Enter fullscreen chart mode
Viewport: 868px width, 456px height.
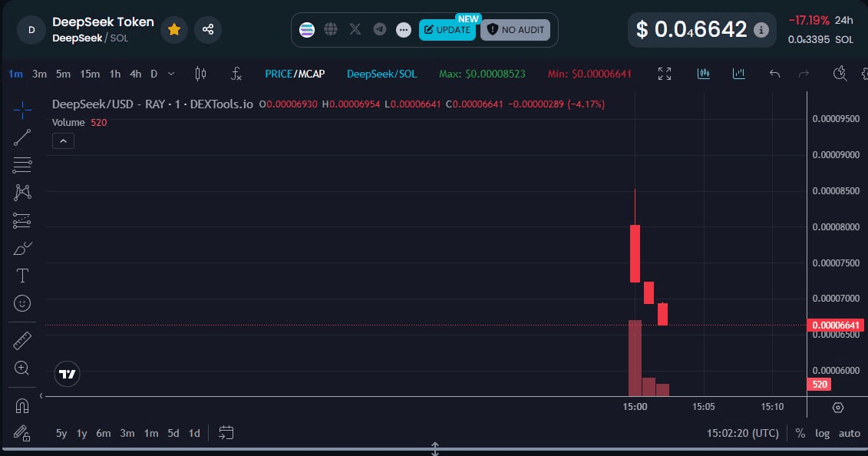[665, 74]
